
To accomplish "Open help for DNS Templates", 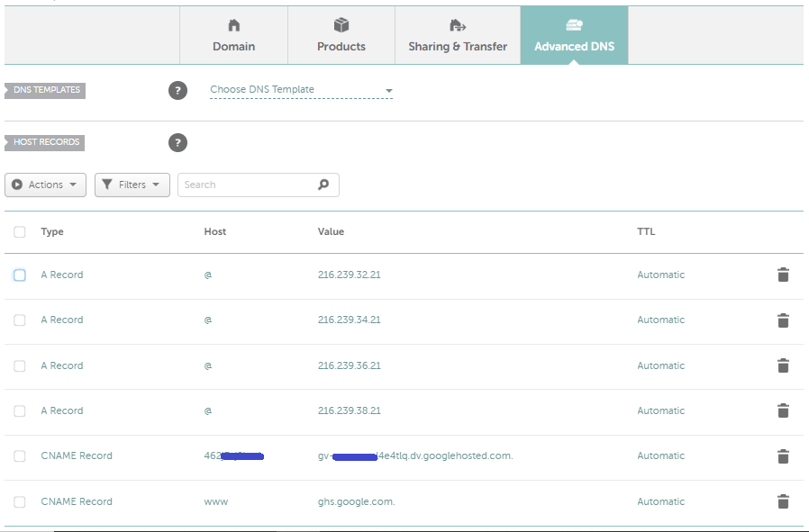I will tap(177, 90).
